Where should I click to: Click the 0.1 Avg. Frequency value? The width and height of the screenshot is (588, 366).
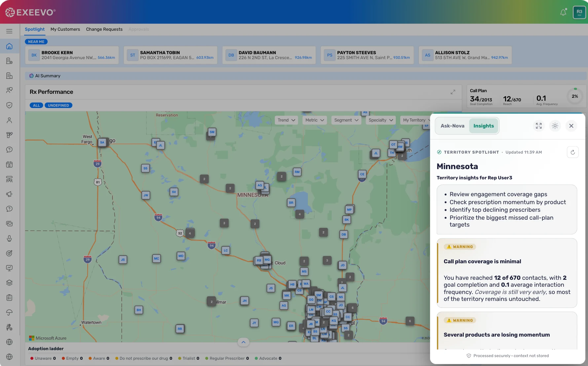tap(541, 98)
